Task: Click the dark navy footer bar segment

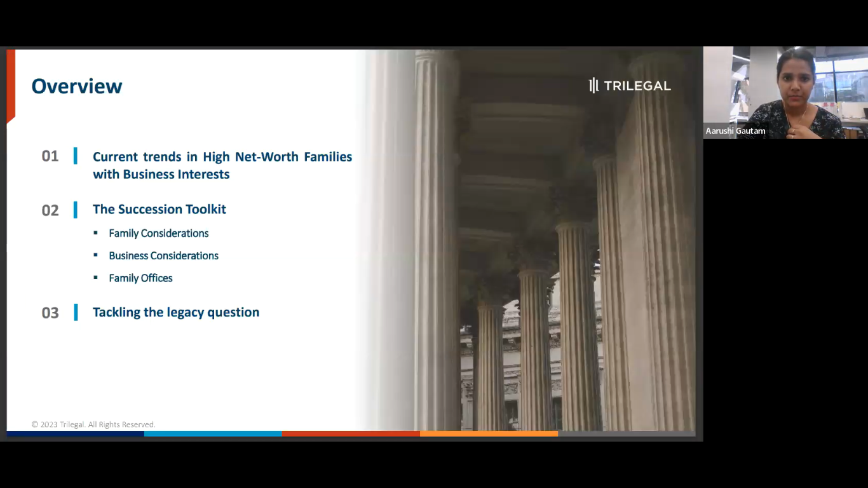Action: click(x=75, y=433)
